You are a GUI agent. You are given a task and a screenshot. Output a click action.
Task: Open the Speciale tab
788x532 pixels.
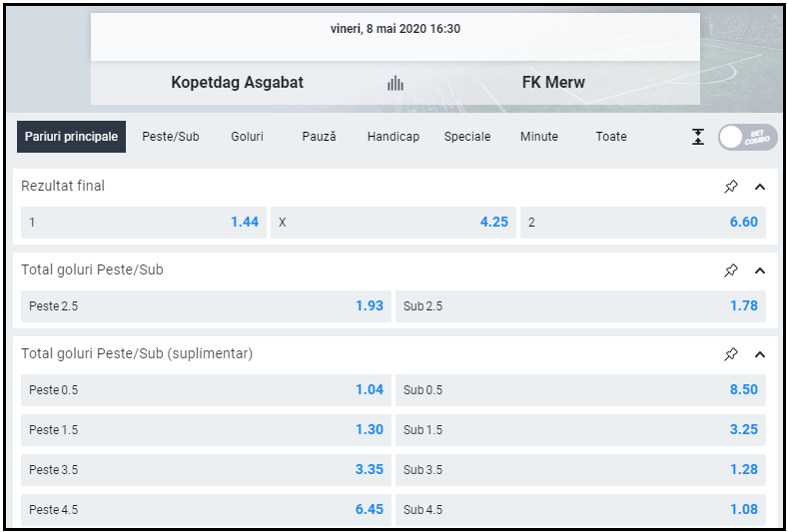(467, 137)
